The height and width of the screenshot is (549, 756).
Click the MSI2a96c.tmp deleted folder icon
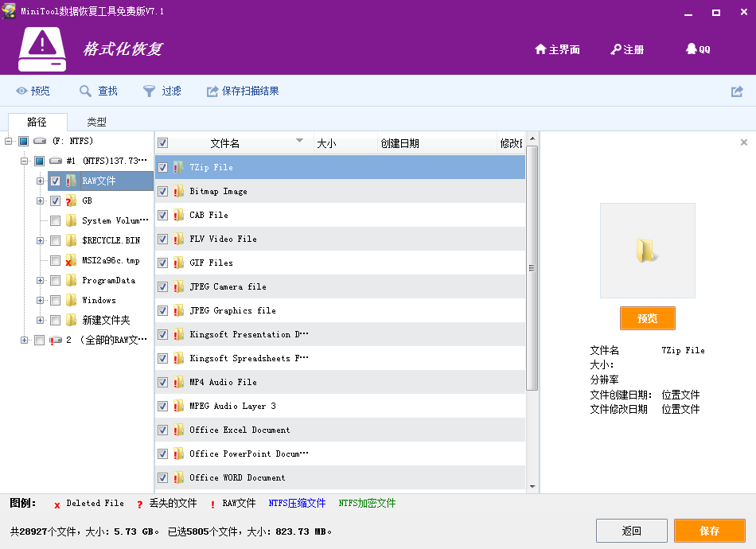[71, 260]
